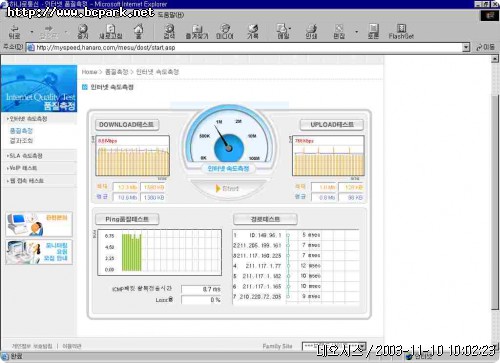The image size is (500, 363).
Task: Open the 도움말(H) Help menu
Action: 171,15
